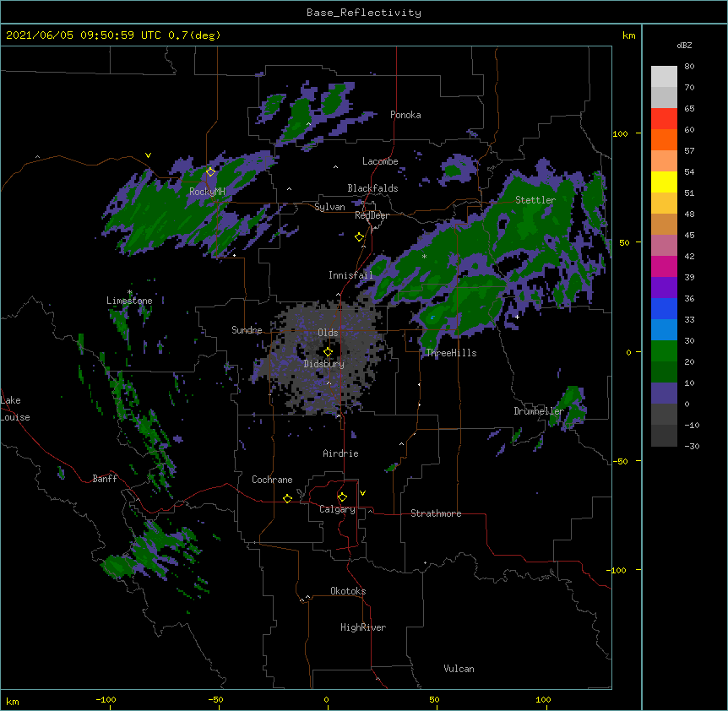Click the RockyMH label
This screenshot has height=711, width=728.
click(x=207, y=192)
